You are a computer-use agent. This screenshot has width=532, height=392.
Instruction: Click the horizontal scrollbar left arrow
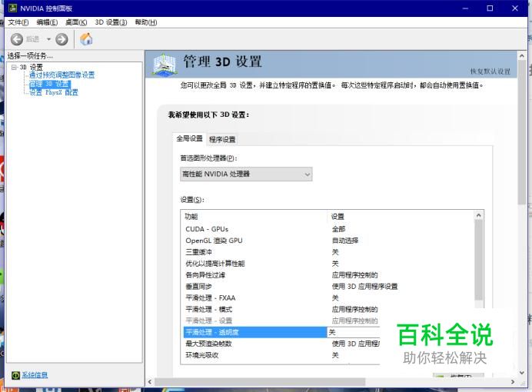tap(150, 382)
